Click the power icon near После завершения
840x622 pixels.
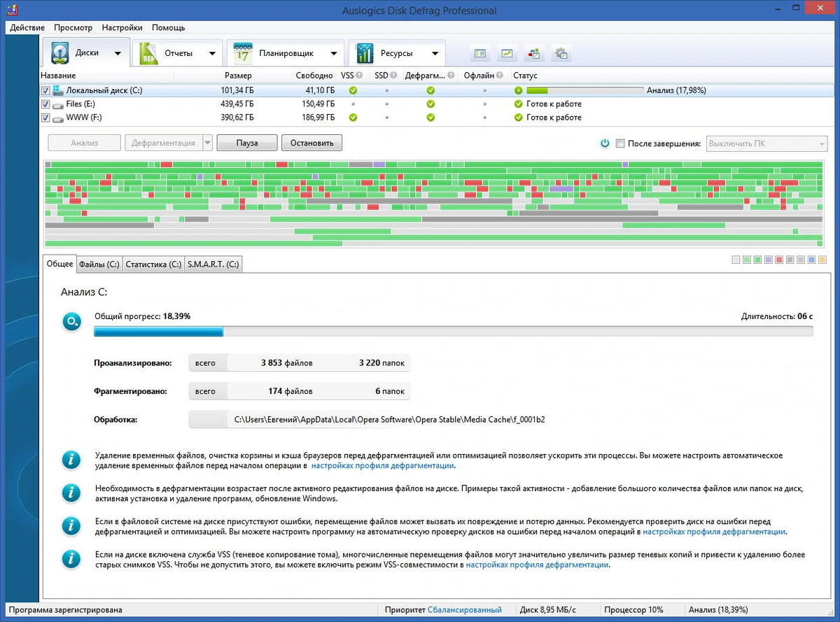tap(605, 143)
